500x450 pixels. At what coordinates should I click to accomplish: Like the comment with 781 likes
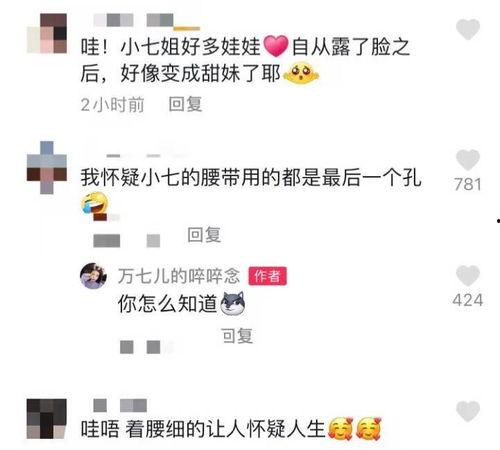point(468,160)
